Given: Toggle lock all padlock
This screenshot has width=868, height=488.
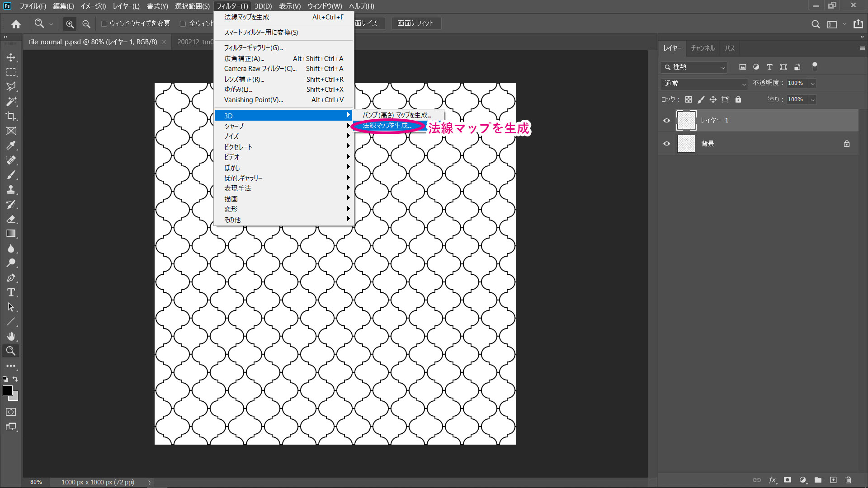Looking at the screenshot, I should tap(738, 99).
